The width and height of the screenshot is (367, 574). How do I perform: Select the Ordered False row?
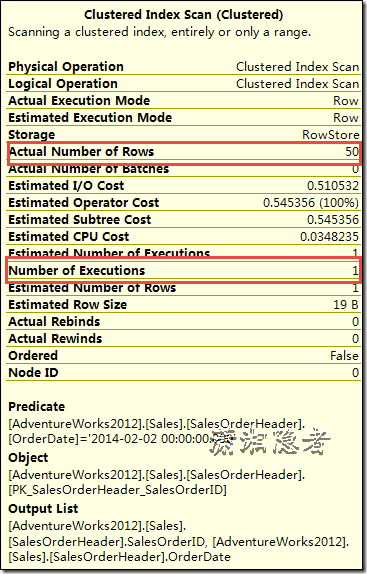click(183, 355)
